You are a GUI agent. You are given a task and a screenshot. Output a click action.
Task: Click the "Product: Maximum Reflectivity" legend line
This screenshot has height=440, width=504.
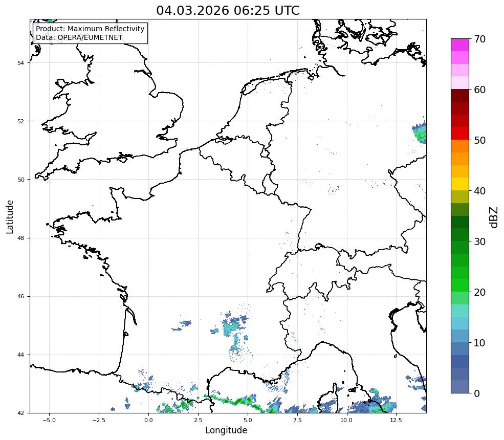click(x=90, y=29)
